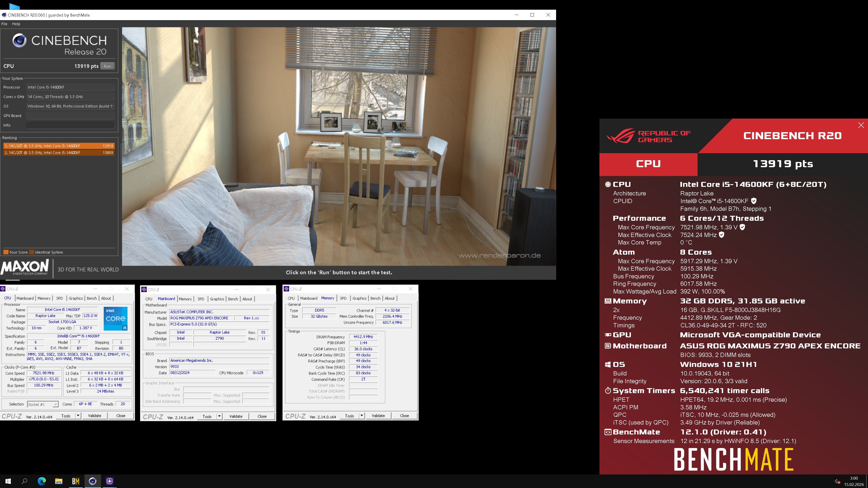Switch to Cinebench taskbar icon
Screen dimensions: 868x488
[x=92, y=481]
